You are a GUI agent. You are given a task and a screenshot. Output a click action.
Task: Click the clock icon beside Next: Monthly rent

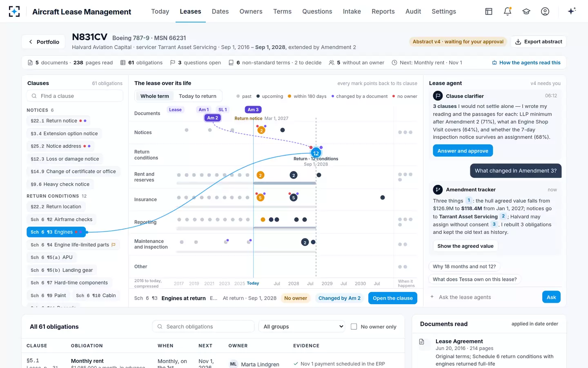(394, 63)
